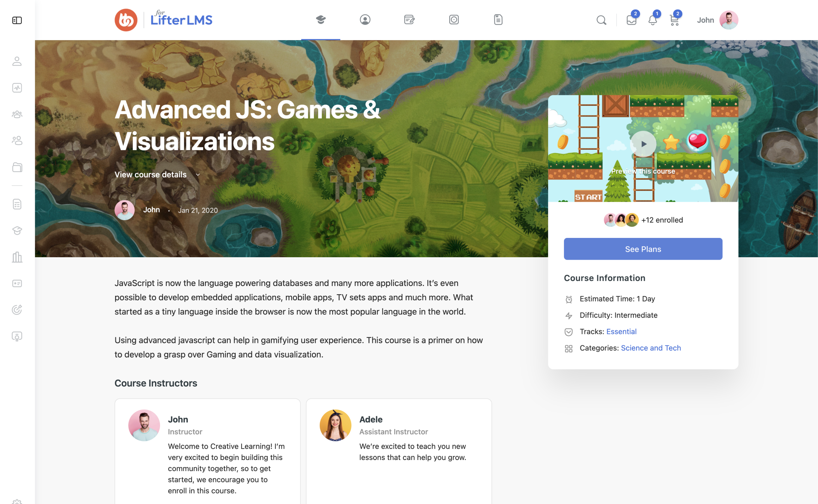Click John's header avatar picture
This screenshot has height=504, width=818.
(729, 20)
